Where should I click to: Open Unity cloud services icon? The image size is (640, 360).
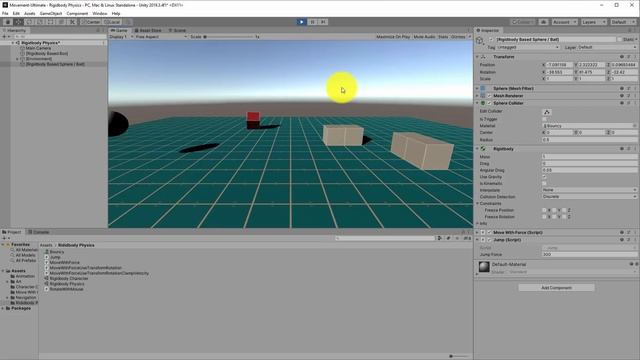pyautogui.click(x=543, y=22)
